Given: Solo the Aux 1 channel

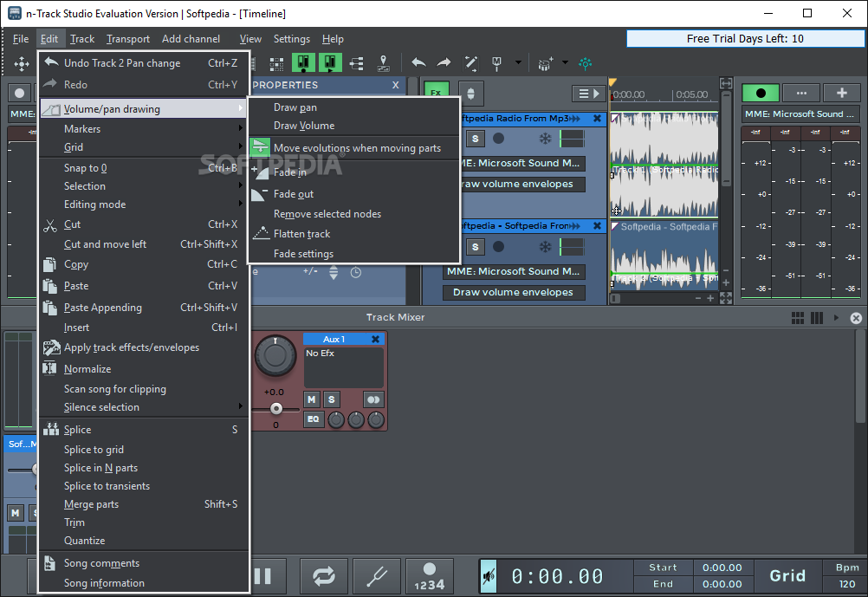Looking at the screenshot, I should (331, 399).
